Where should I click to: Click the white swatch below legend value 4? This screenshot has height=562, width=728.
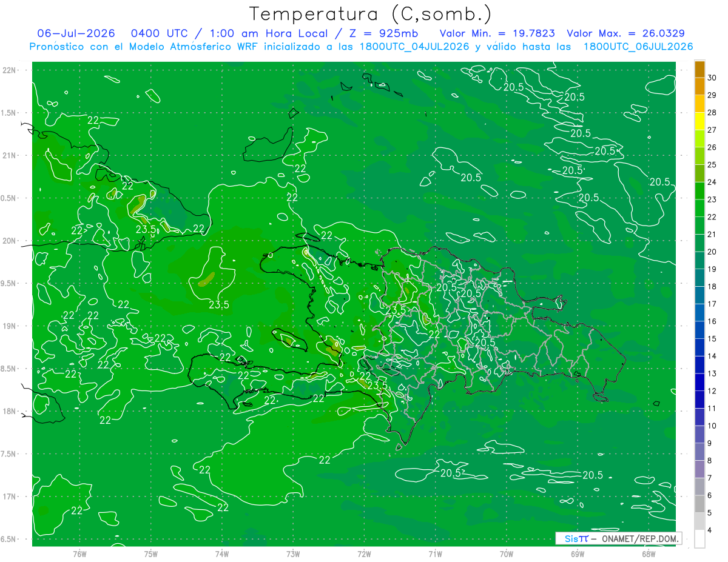(699, 539)
